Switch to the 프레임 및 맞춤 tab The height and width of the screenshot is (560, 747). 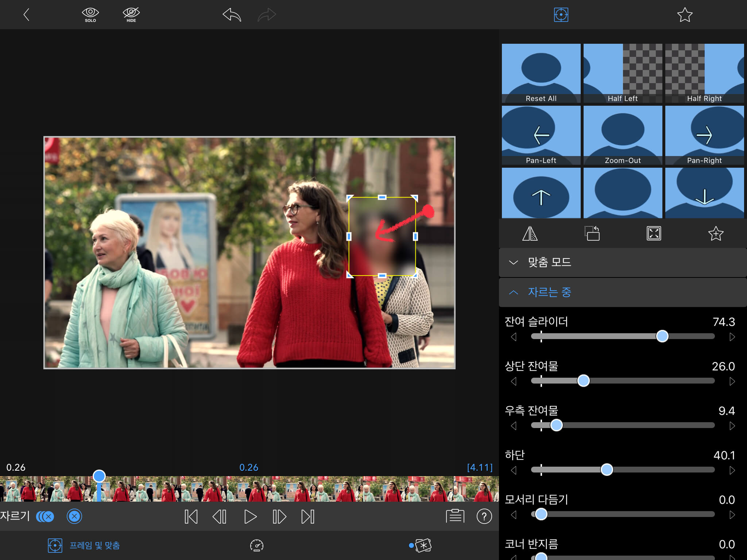84,545
